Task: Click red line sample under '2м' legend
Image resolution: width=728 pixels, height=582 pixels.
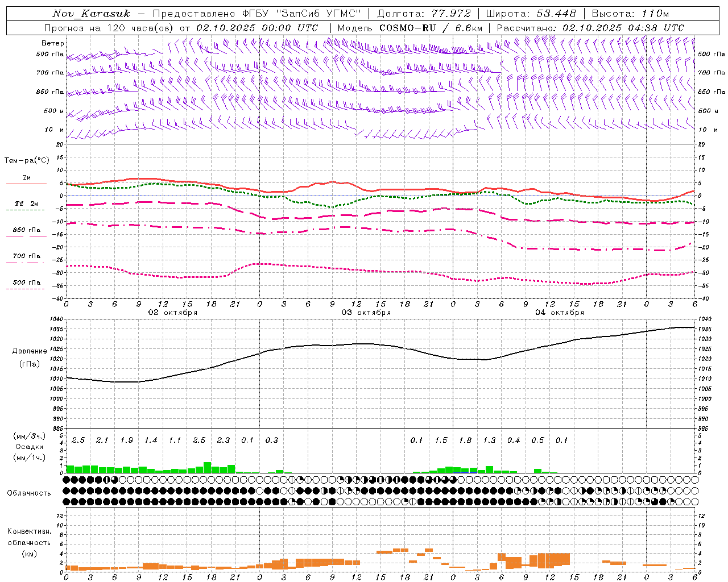Action: [x=26, y=184]
